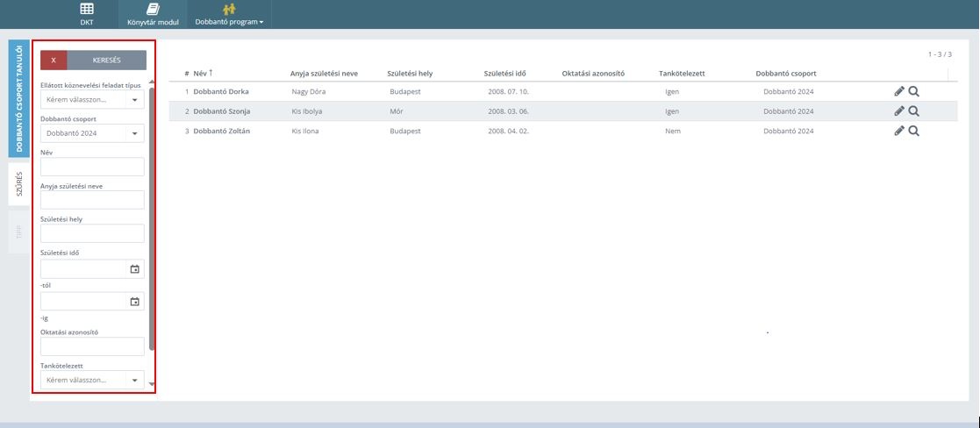Edit Dobbantó Dorka with pencil icon

899,91
